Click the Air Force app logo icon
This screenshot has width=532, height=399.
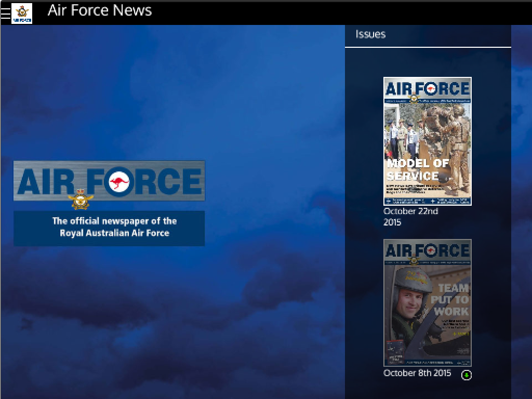22,13
